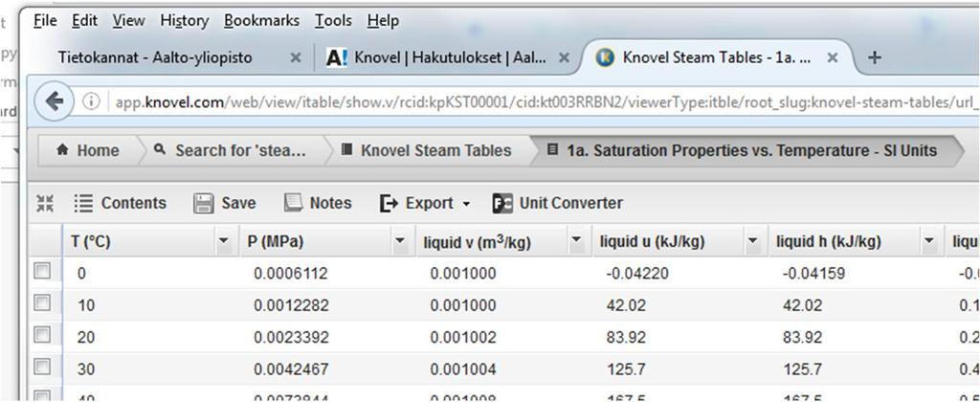980x402 pixels.
Task: Open the Contents list
Action: 120,203
